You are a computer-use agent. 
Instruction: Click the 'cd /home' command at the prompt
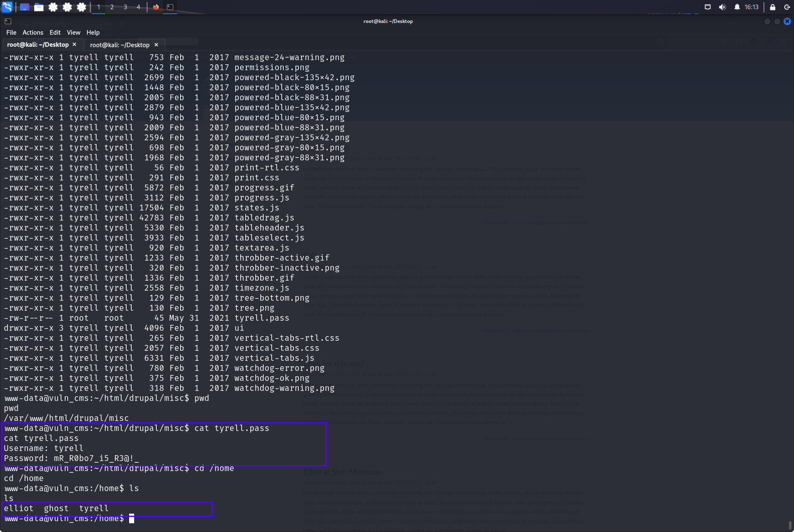[x=214, y=469]
